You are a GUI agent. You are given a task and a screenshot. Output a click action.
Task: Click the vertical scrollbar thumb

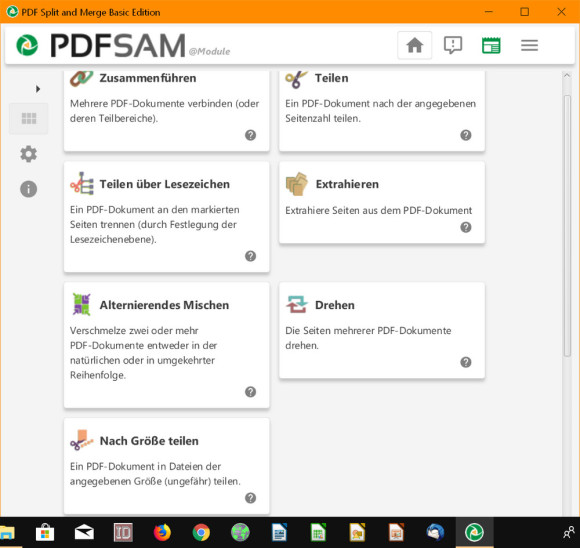click(567, 225)
